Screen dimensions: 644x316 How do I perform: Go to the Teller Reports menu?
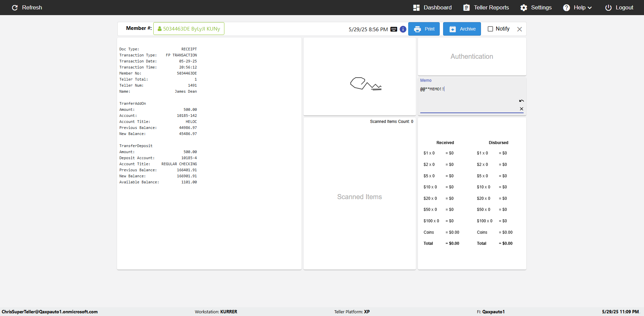click(486, 7)
